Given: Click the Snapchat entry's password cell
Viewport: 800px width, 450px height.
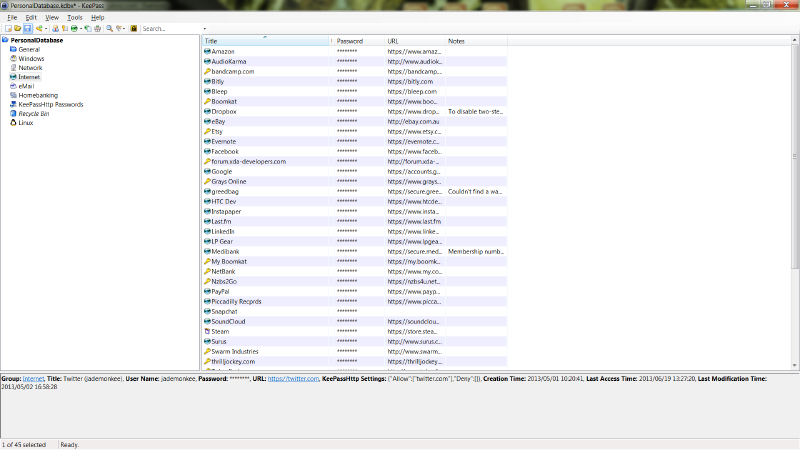Looking at the screenshot, I should (x=359, y=312).
